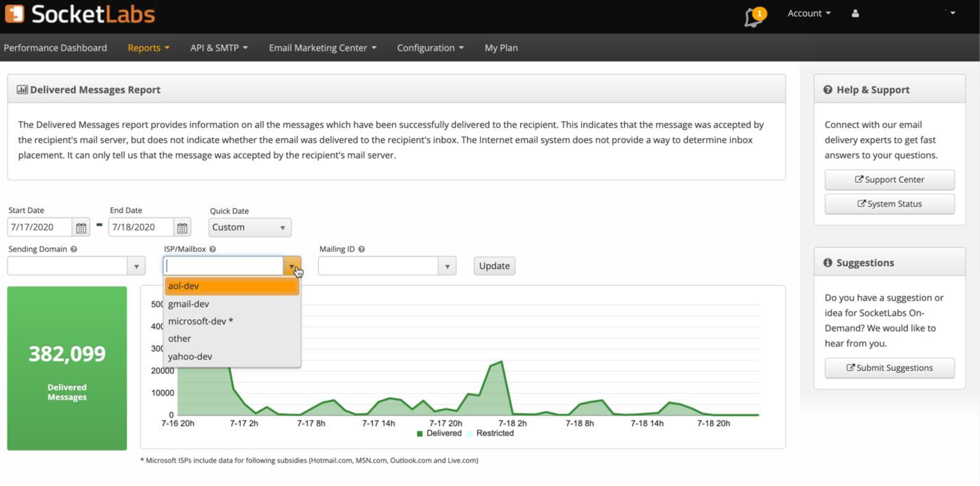Go to My Plan

pyautogui.click(x=501, y=48)
